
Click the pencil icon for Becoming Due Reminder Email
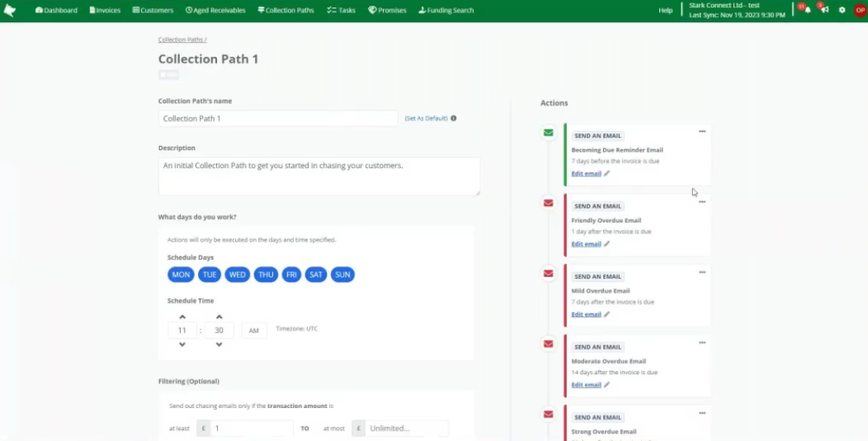[x=606, y=173]
